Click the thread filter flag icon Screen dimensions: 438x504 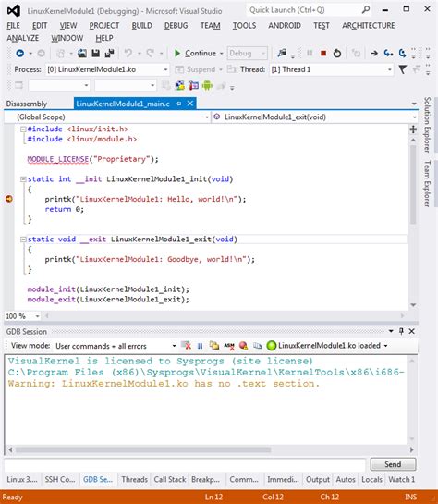tap(403, 69)
